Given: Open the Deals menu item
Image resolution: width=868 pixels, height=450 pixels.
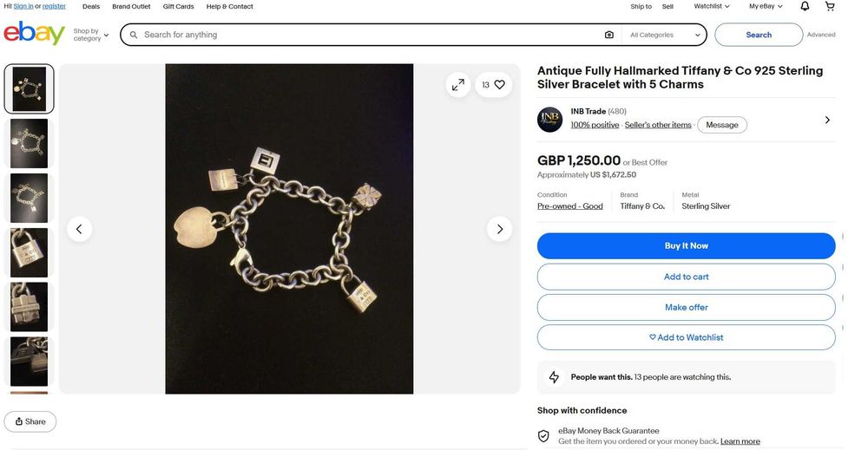Looking at the screenshot, I should pos(91,7).
